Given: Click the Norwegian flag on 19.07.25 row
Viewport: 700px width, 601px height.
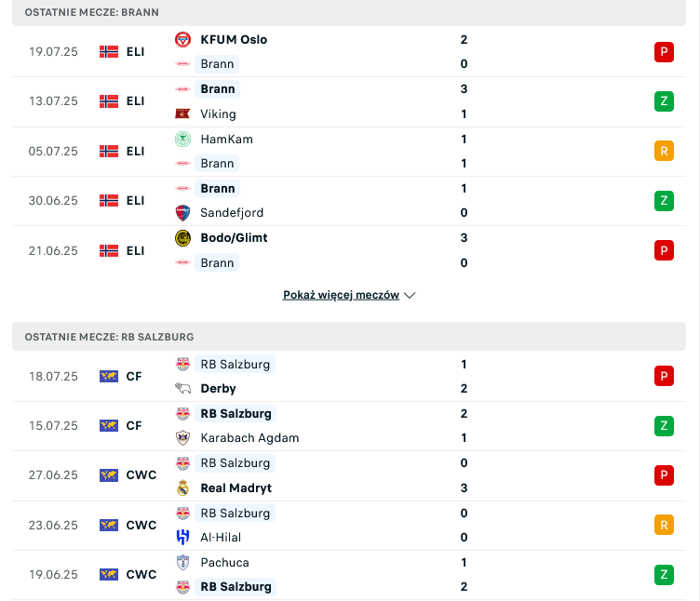Looking at the screenshot, I should coord(109,52).
